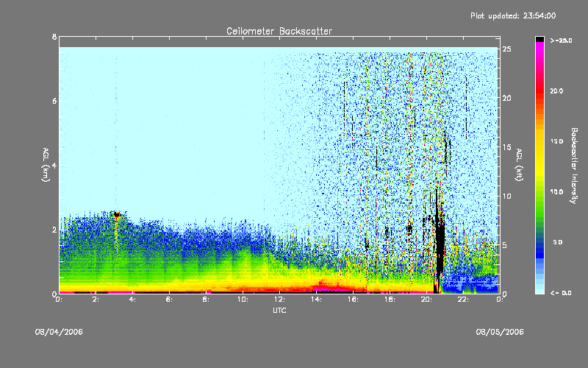Screen dimensions: 588x368
Task: Click the '6' tick on the km axis
Action: click(x=54, y=101)
